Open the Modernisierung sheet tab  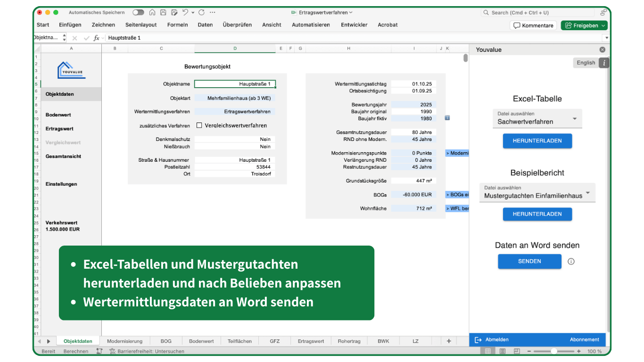pos(124,341)
